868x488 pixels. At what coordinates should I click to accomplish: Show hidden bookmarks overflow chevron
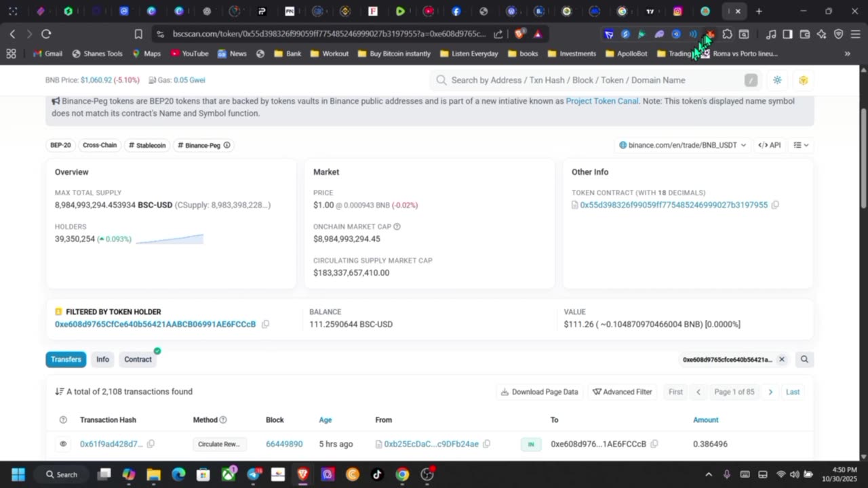click(x=847, y=54)
